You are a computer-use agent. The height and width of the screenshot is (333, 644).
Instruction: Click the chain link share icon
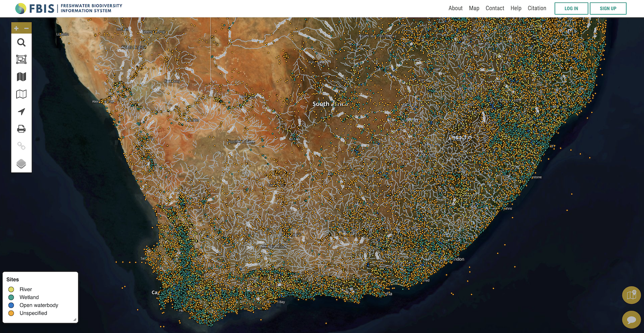tap(21, 146)
